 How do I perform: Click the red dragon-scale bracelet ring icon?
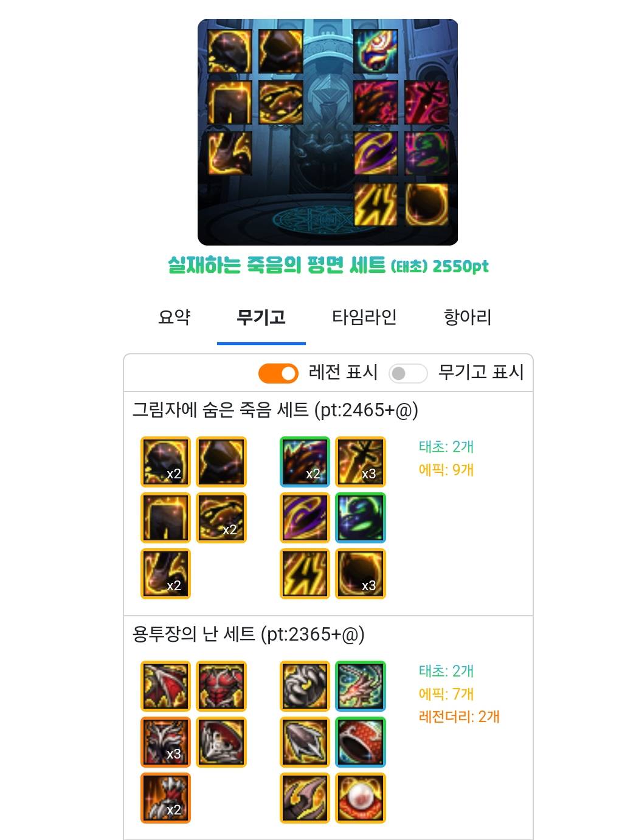[x=361, y=742]
